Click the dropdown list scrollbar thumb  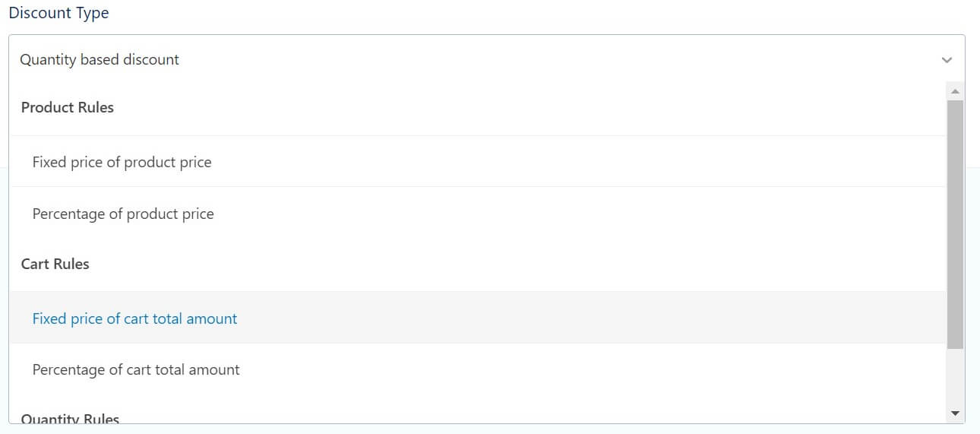(955, 224)
